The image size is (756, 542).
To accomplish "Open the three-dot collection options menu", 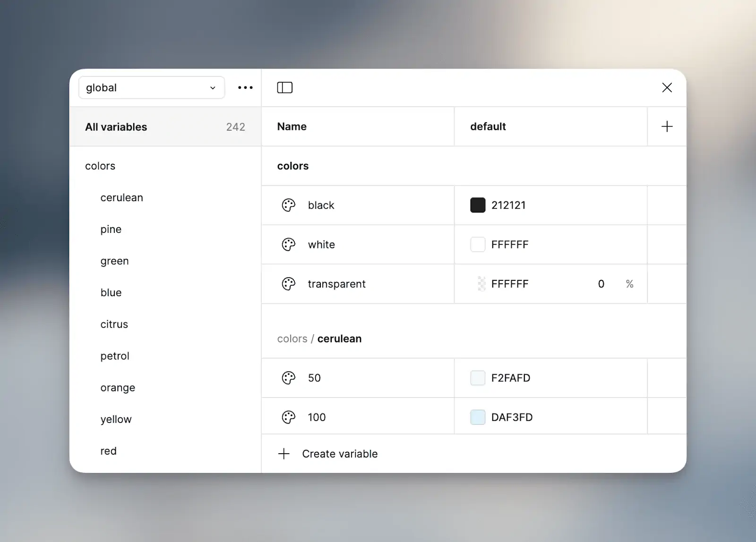I will [x=245, y=88].
